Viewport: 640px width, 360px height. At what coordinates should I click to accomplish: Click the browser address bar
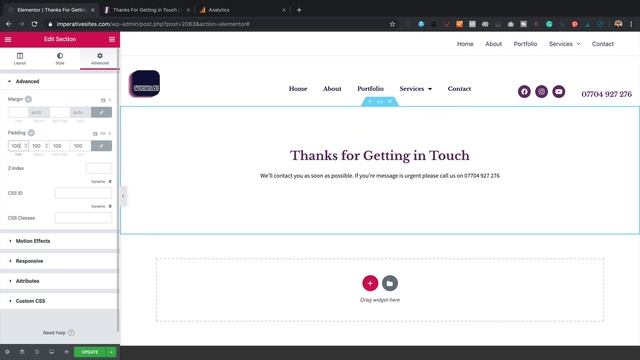click(220, 24)
